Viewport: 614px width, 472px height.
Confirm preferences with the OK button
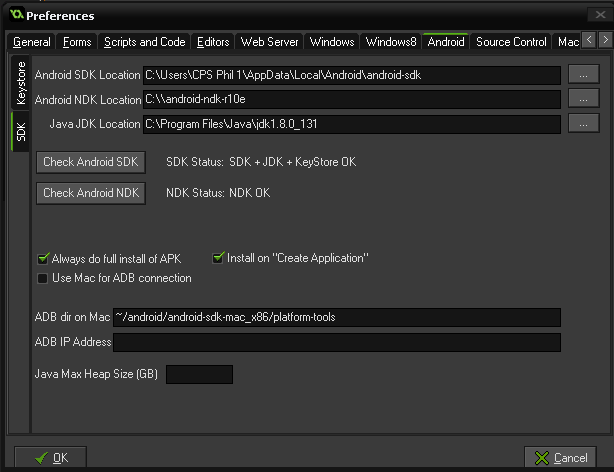click(51, 457)
